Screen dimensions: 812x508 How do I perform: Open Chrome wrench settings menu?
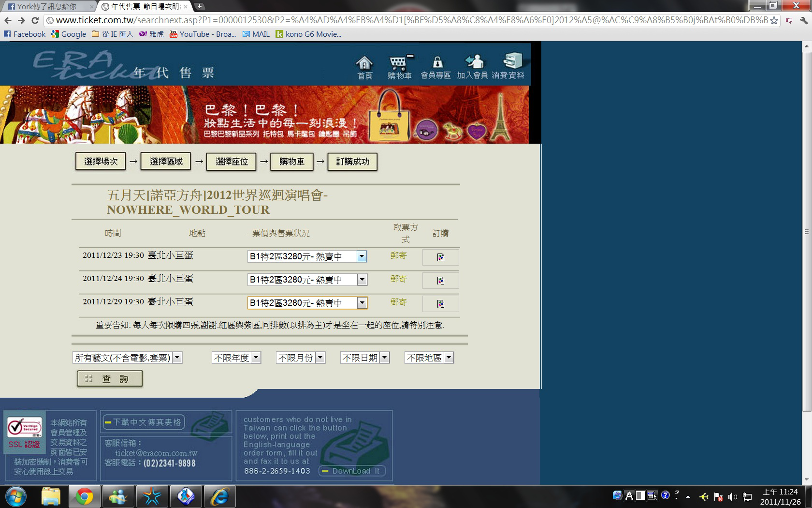click(803, 20)
